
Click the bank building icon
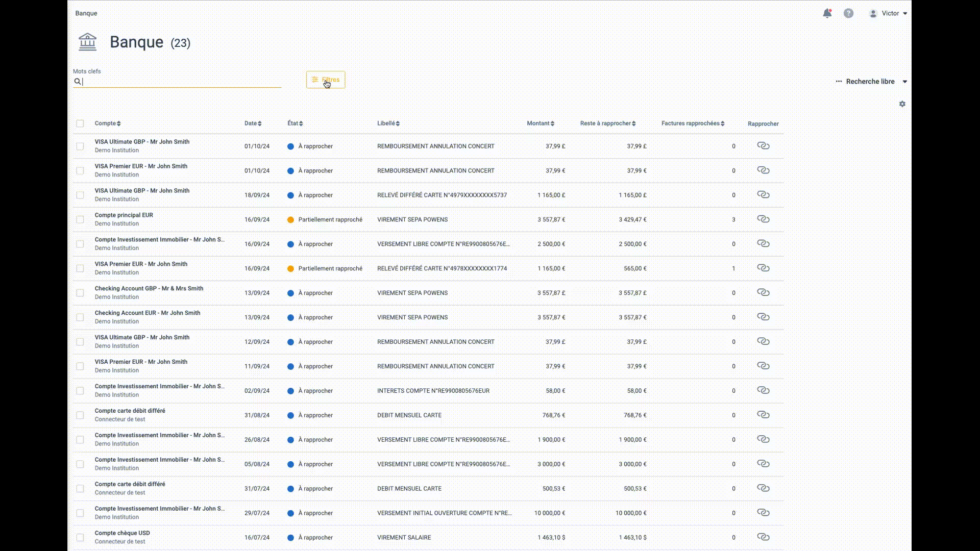pyautogui.click(x=87, y=42)
